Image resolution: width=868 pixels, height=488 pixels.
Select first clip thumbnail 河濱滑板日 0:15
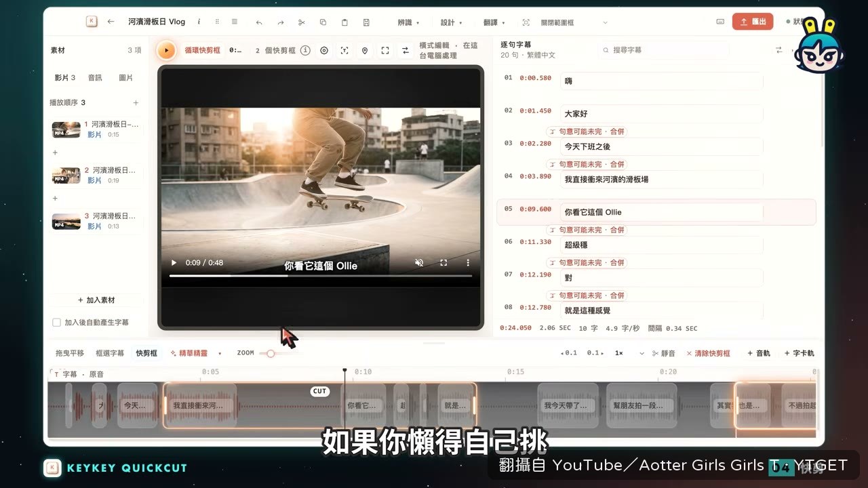[x=66, y=129]
